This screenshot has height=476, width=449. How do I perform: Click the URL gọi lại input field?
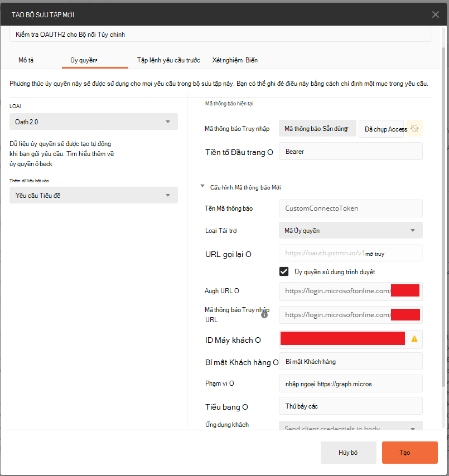coord(351,253)
